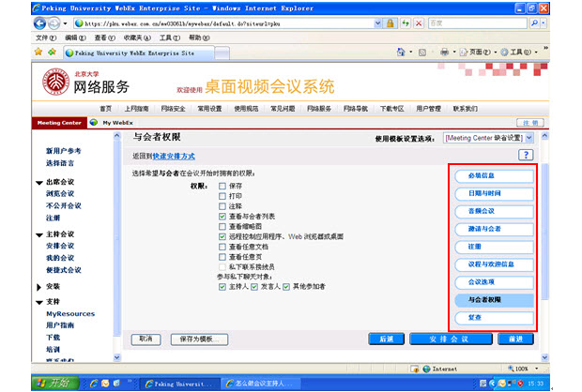
Task: Click the 安排会议 schedule meeting button
Action: coord(441,338)
